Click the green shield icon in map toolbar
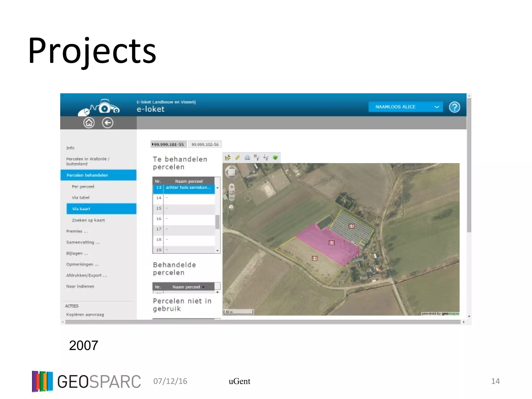Image resolution: width=532 pixels, height=399 pixels. pos(275,158)
